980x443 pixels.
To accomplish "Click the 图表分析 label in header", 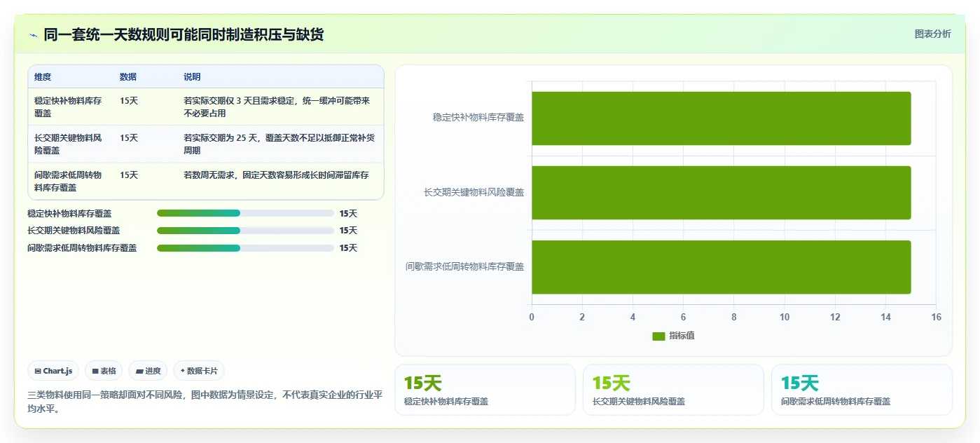I will 932,34.
